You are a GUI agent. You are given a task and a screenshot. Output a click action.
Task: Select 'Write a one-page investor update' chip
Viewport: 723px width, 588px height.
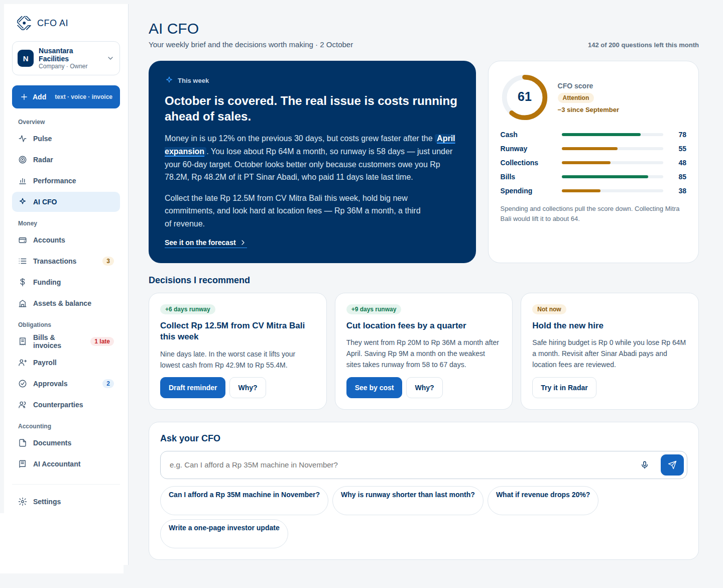224,533
